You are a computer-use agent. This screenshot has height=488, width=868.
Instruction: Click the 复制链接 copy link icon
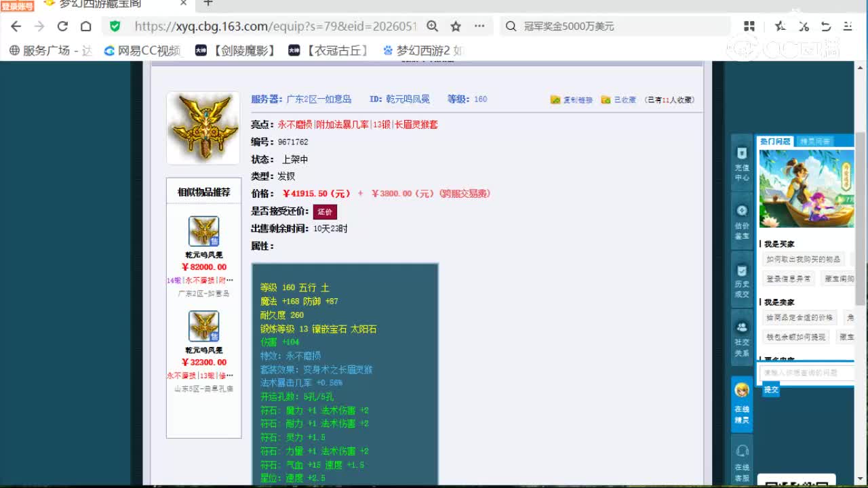click(555, 100)
